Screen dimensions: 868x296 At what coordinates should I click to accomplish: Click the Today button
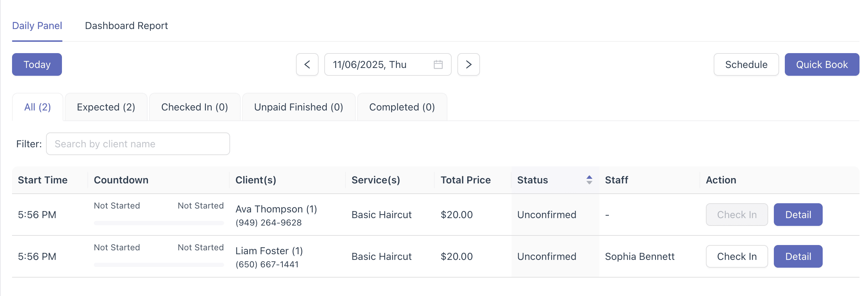pos(37,64)
